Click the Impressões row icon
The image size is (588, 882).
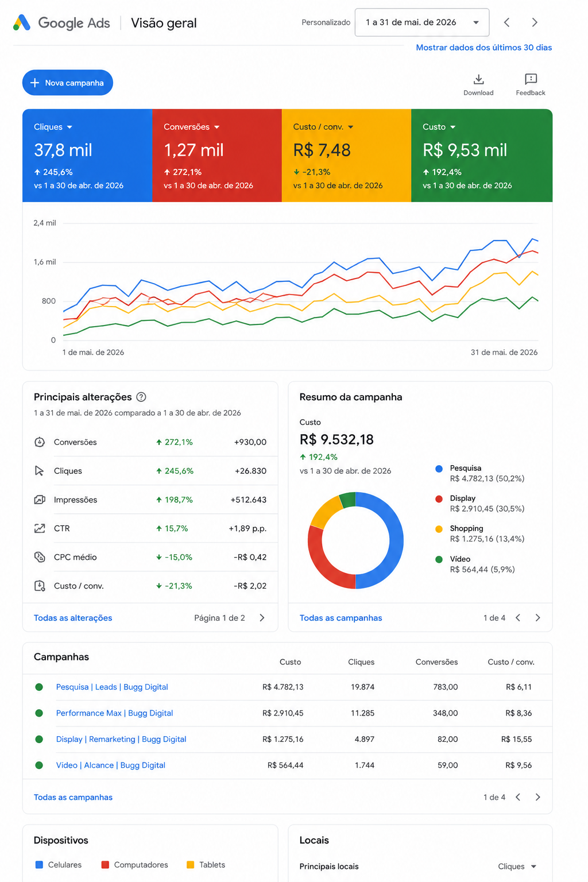click(40, 500)
